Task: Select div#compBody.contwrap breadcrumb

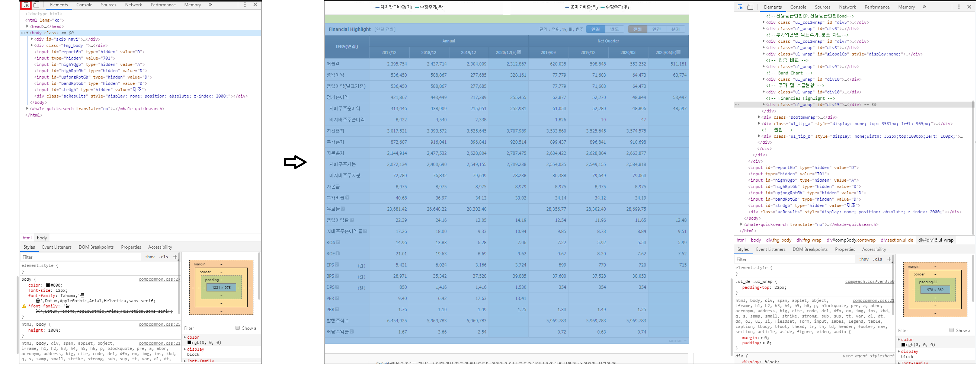Action: tap(851, 240)
